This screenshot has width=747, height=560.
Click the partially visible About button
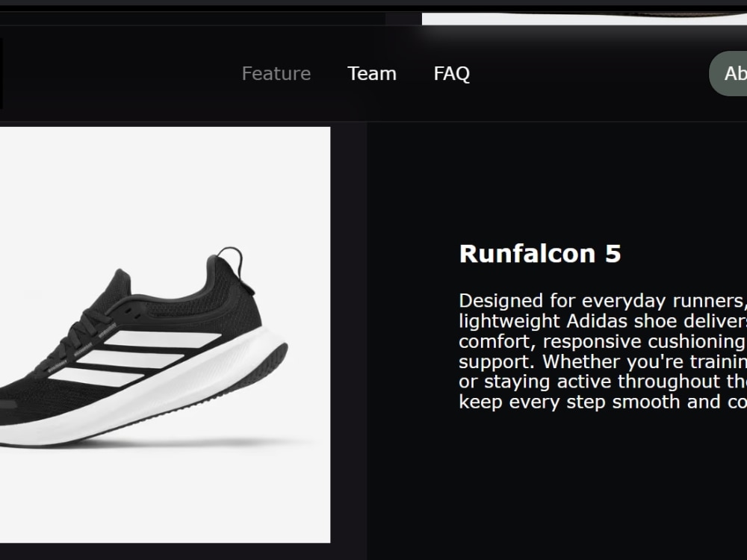click(728, 74)
